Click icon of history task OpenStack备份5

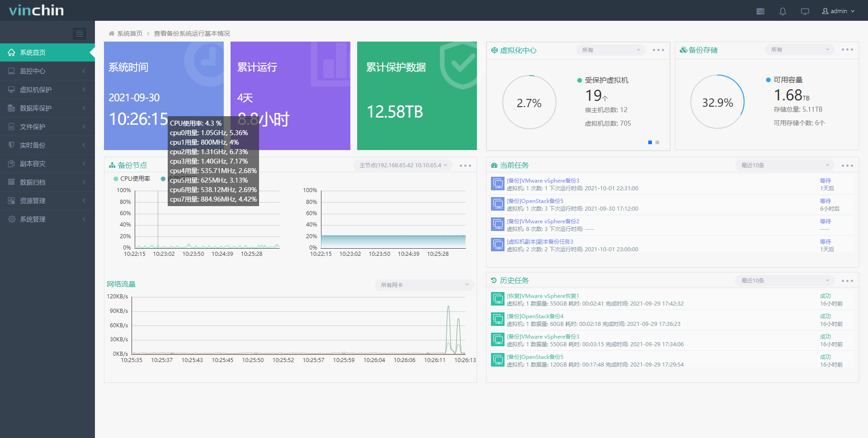(x=498, y=360)
